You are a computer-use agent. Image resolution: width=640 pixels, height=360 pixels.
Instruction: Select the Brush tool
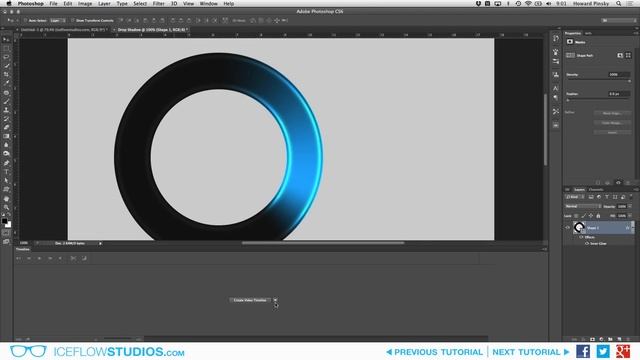pos(6,101)
